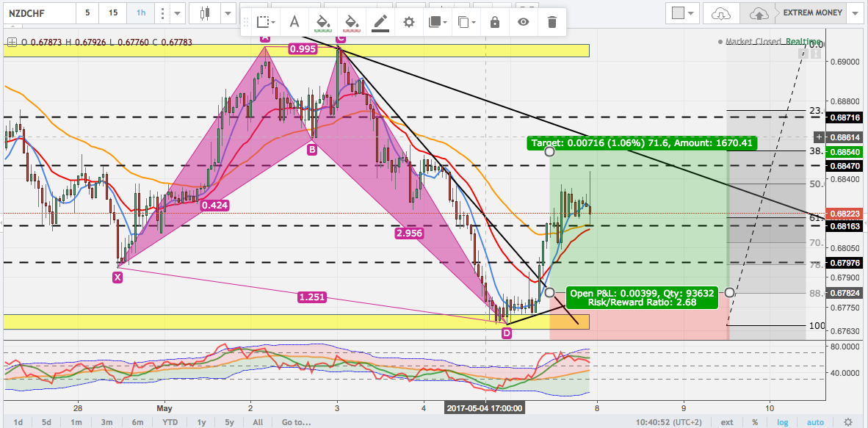868x428 pixels.
Task: Toggle auto scale
Action: click(815, 422)
